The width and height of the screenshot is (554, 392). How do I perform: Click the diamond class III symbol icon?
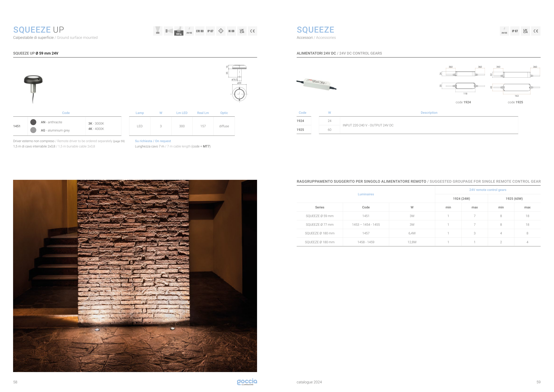pyautogui.click(x=221, y=31)
